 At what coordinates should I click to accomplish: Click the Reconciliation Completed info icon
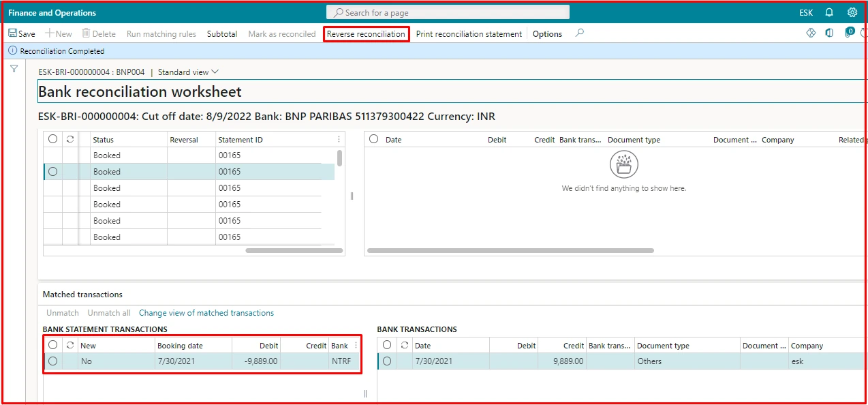[x=13, y=51]
